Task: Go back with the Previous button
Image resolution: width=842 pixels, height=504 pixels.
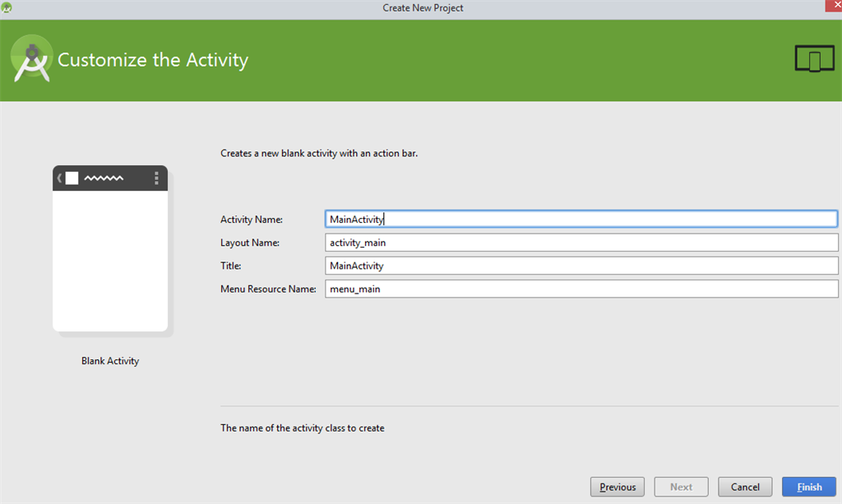Action: click(617, 487)
